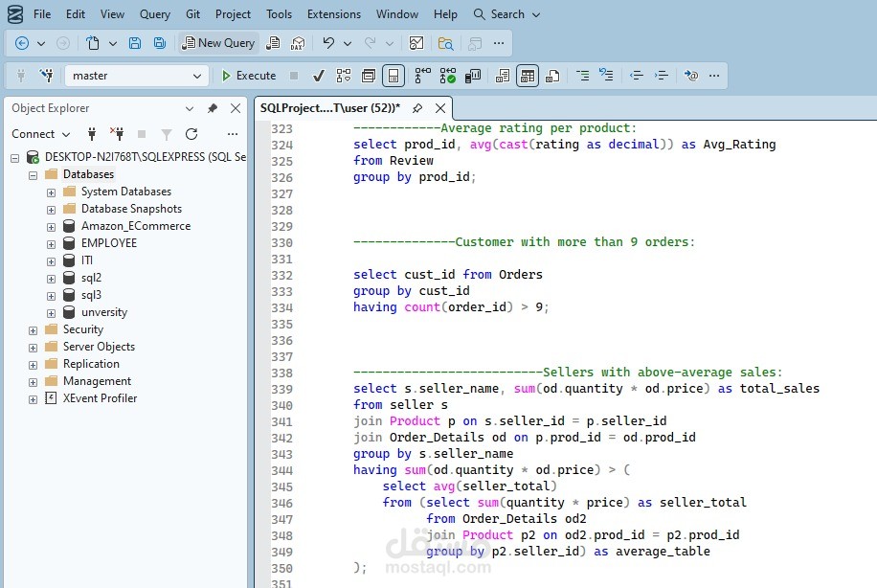Expand the Security folder node
This screenshot has width=877, height=588.
coord(33,329)
